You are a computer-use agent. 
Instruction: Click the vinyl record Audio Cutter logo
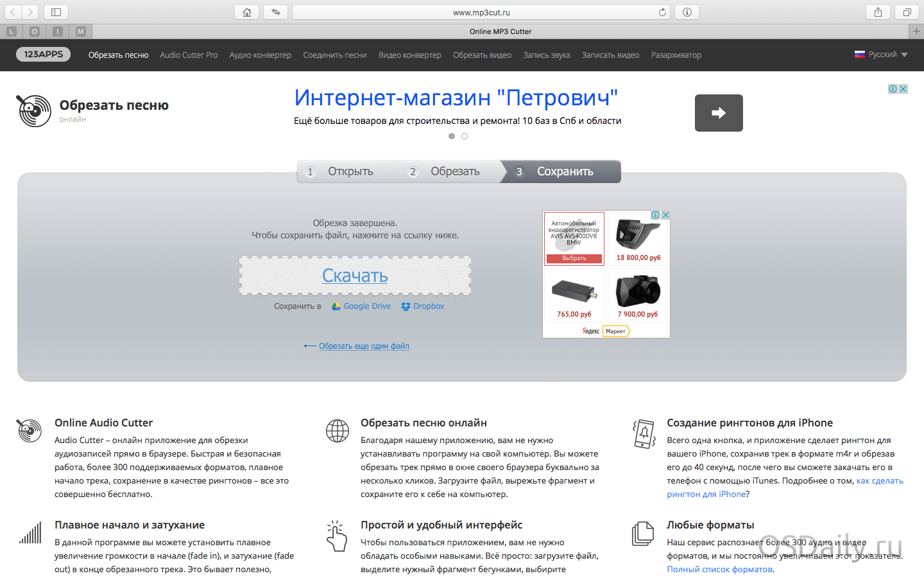point(34,110)
